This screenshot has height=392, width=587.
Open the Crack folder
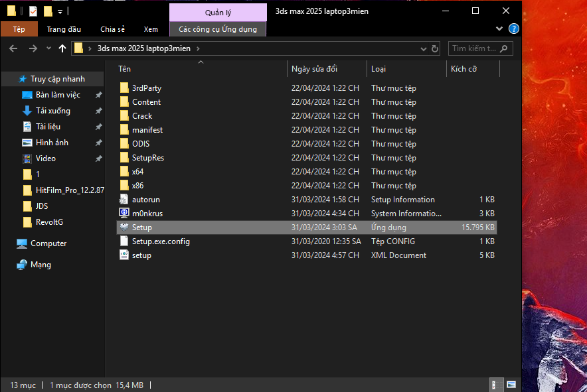[x=141, y=116]
